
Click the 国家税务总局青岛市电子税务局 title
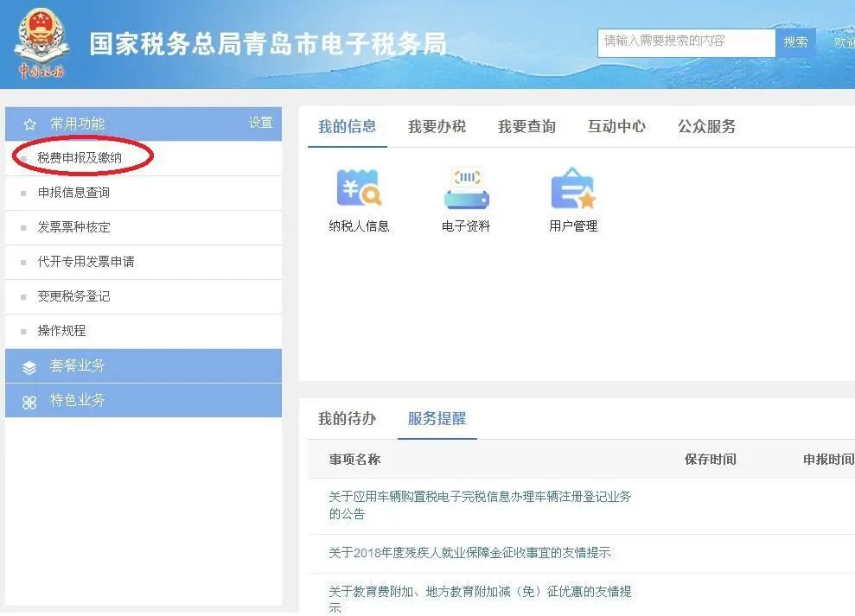[x=268, y=43]
